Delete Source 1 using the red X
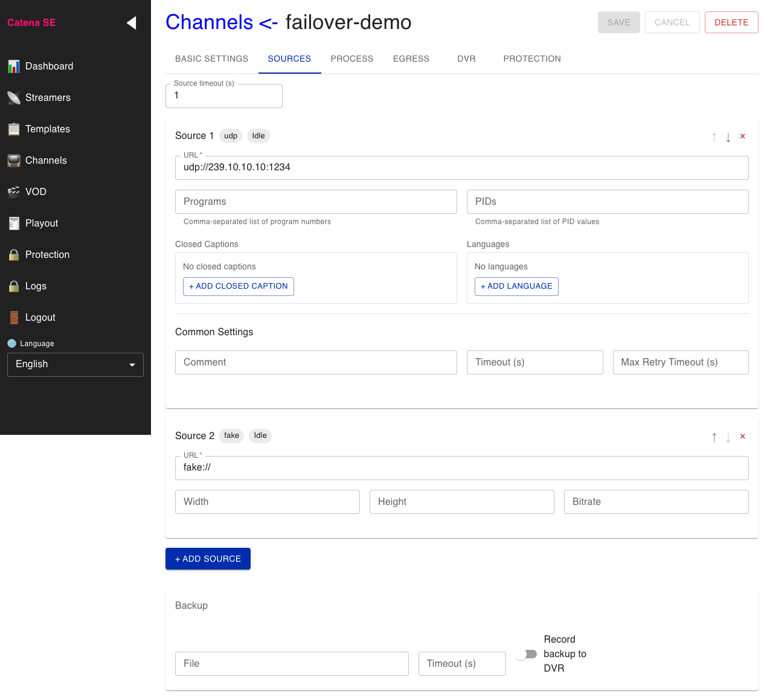 [x=743, y=136]
